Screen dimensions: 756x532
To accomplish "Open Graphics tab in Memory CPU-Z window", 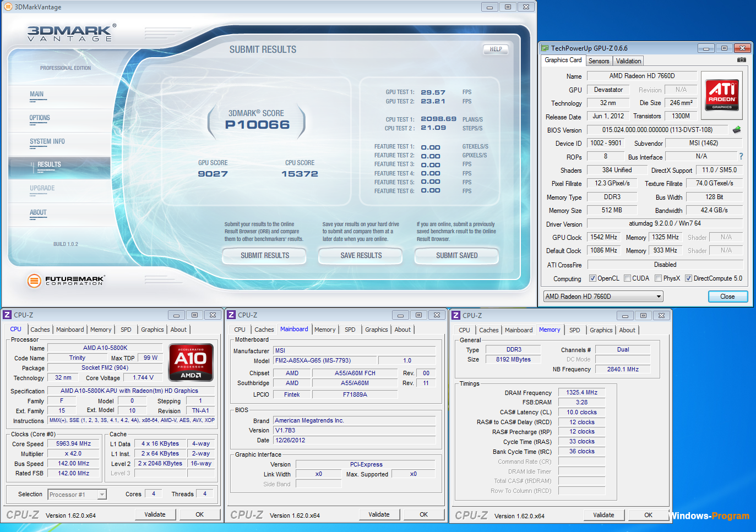I will coord(601,330).
